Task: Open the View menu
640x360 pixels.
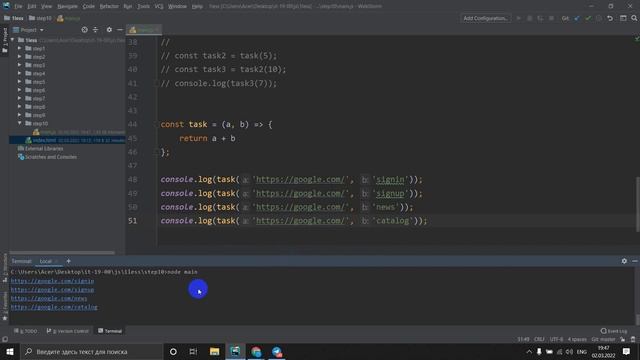Action: pos(47,7)
